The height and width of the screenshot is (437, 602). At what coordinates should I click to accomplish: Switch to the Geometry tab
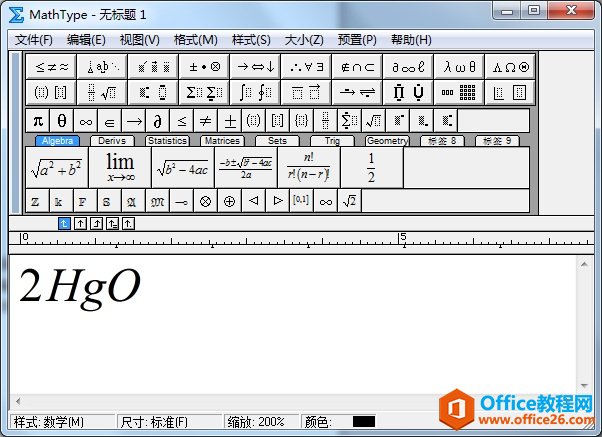[x=387, y=141]
